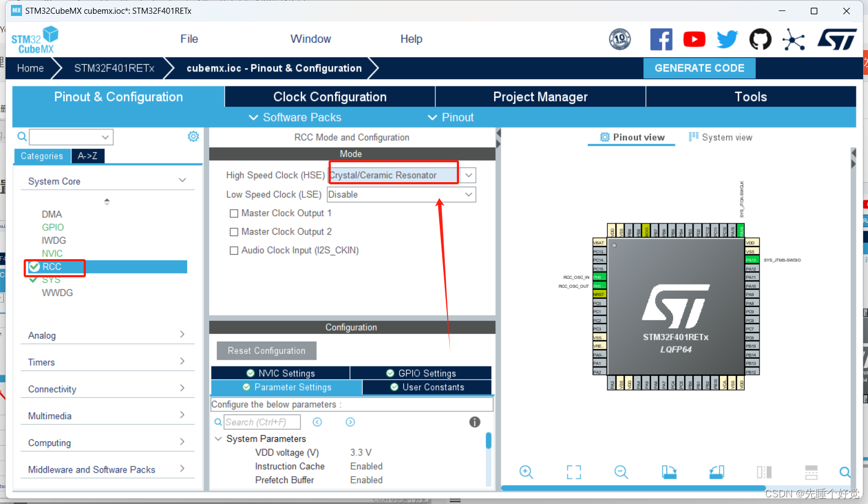Open the Pinout dropdown menu

coord(451,117)
